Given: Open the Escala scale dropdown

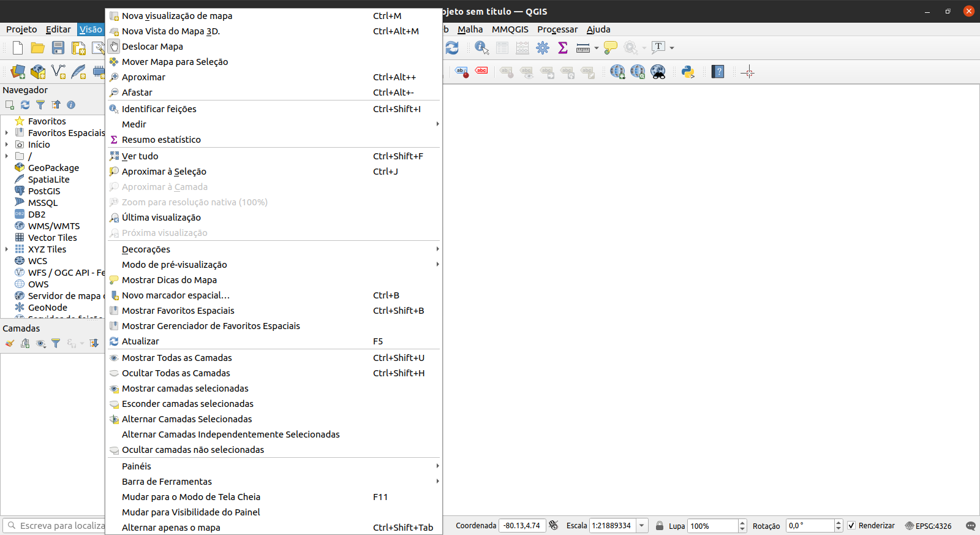Looking at the screenshot, I should pyautogui.click(x=642, y=525).
